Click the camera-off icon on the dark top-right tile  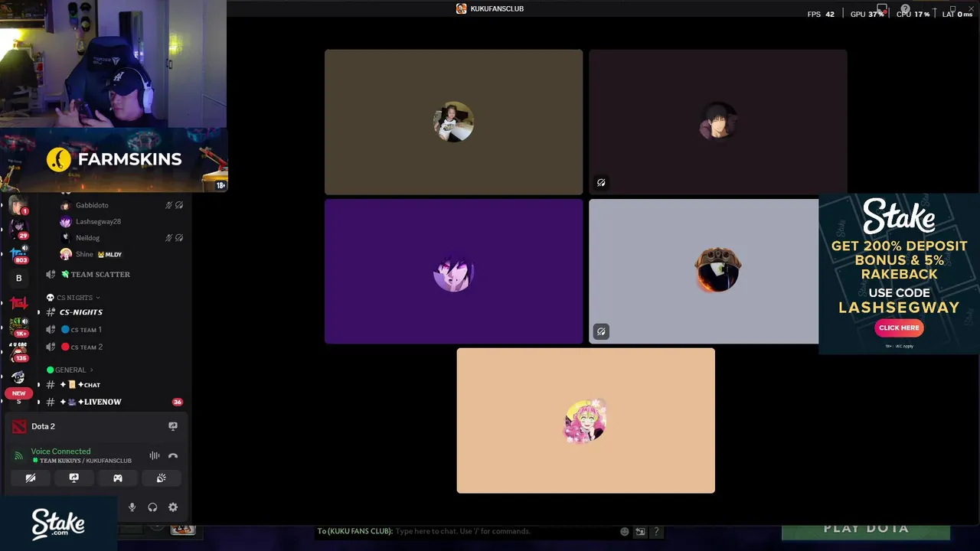point(601,182)
